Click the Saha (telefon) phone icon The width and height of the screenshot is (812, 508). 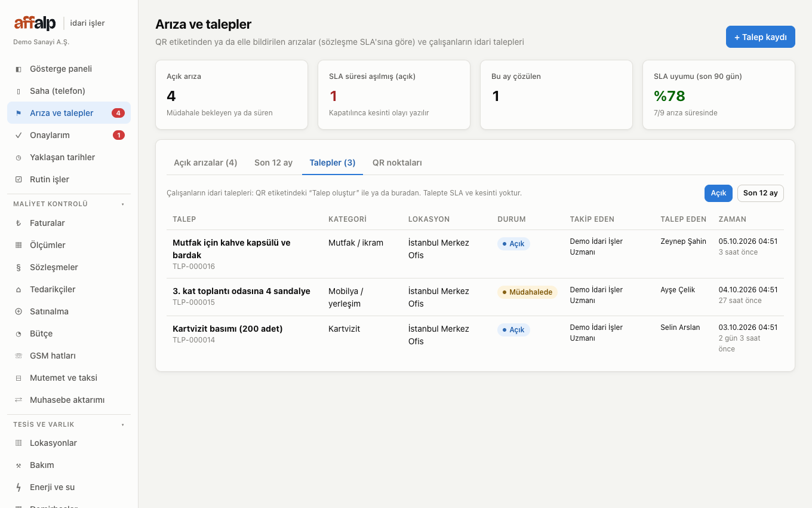(x=19, y=91)
